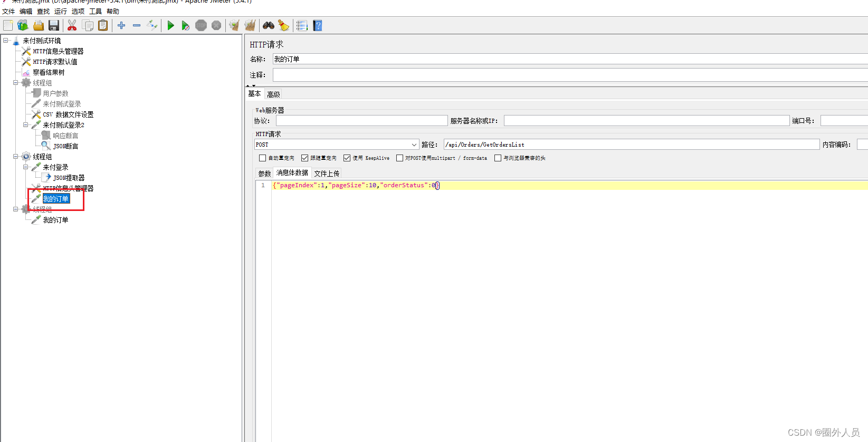Open the POST method dropdown
This screenshot has height=442, width=868.
click(337, 145)
